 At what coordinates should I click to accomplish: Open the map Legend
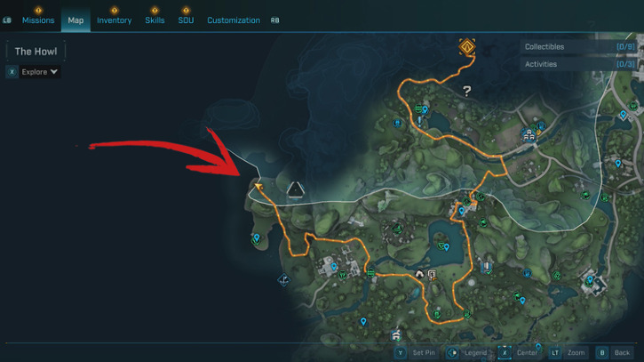(x=467, y=352)
